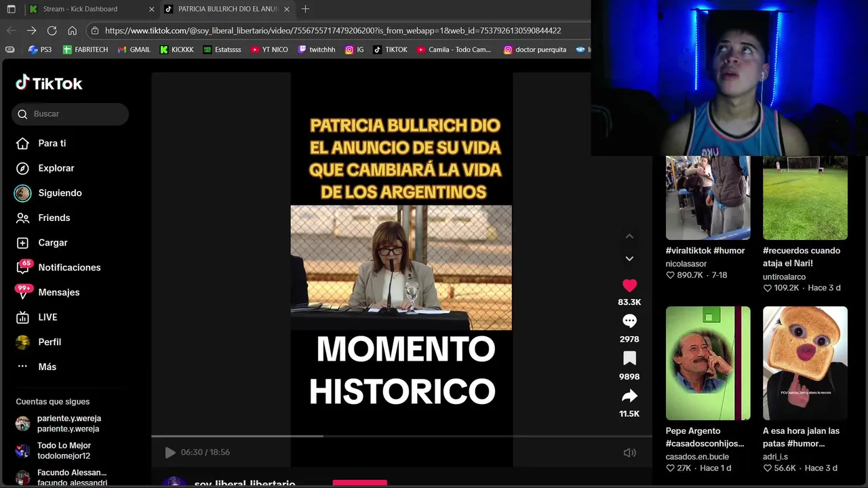Open casados.en.bucle profile link
This screenshot has height=488, width=868.
click(x=697, y=457)
